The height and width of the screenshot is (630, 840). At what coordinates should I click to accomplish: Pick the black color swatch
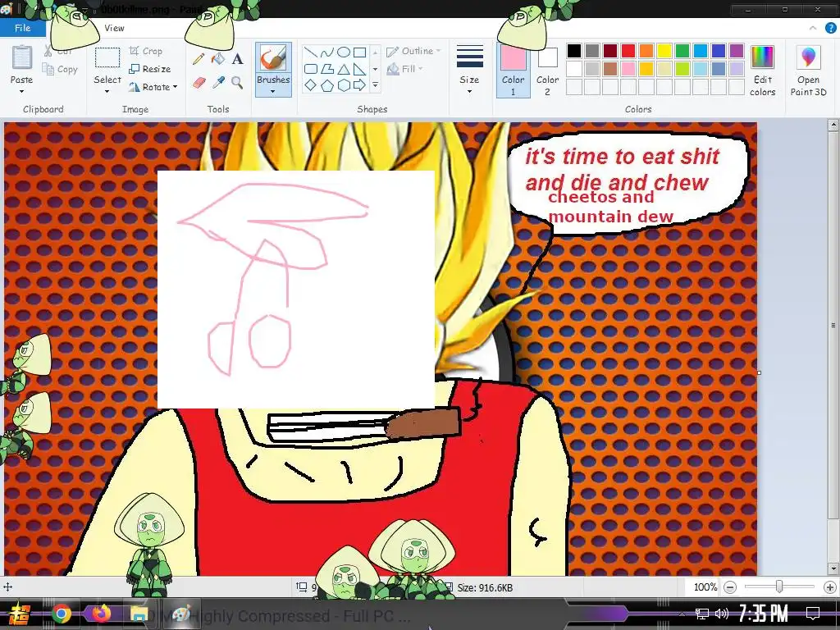click(x=573, y=51)
